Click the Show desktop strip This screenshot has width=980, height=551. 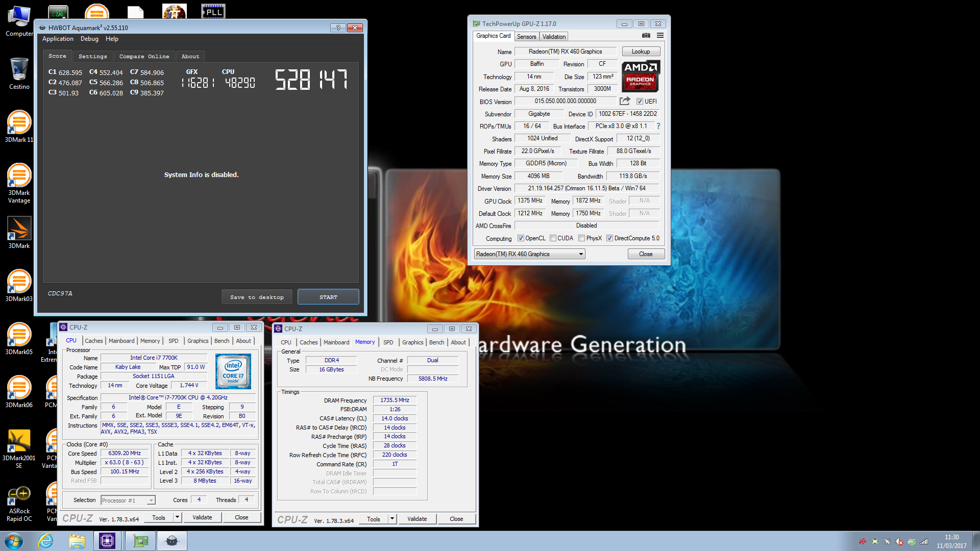coord(976,541)
